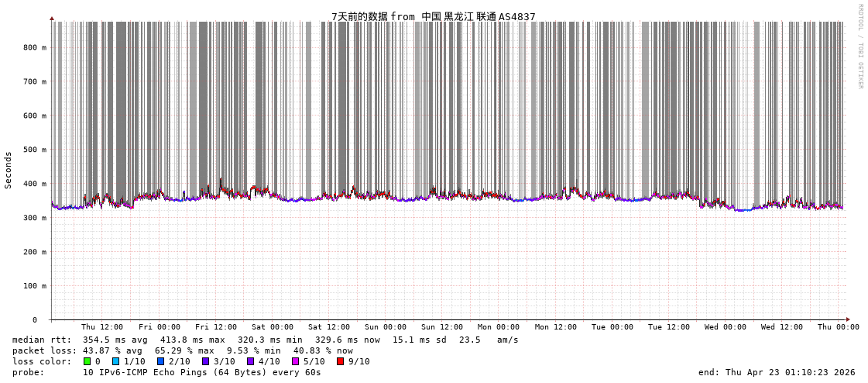The height and width of the screenshot is (383, 868).
Task: Click the vertical Seconds axis title
Action: click(9, 170)
